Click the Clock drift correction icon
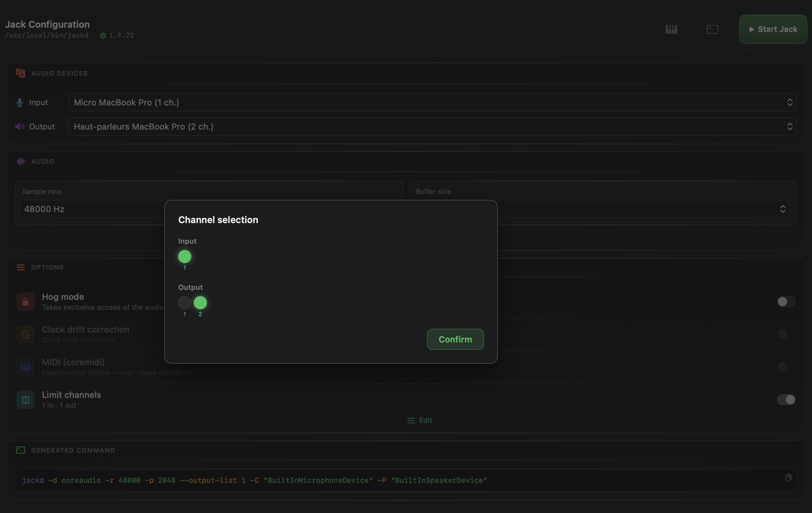The height and width of the screenshot is (513, 812). click(26, 334)
